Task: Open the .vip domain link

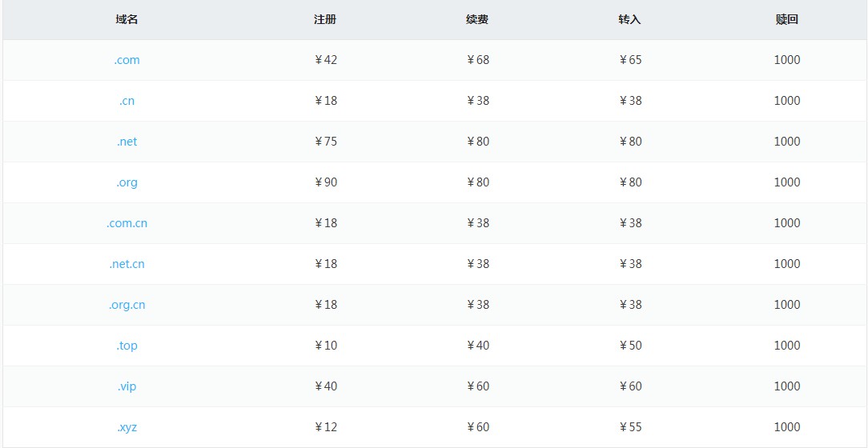Action: point(127,386)
